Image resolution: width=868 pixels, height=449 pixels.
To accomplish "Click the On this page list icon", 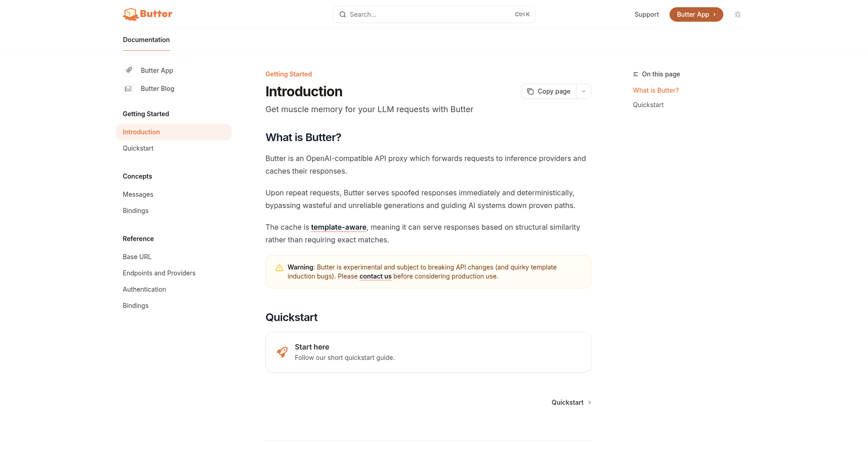I will (x=636, y=74).
